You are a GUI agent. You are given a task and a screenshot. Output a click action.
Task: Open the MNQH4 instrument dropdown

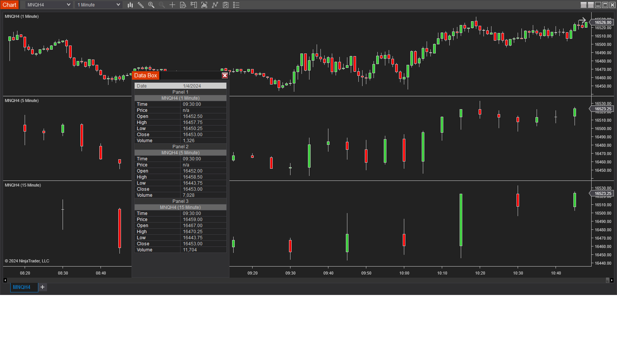point(49,5)
